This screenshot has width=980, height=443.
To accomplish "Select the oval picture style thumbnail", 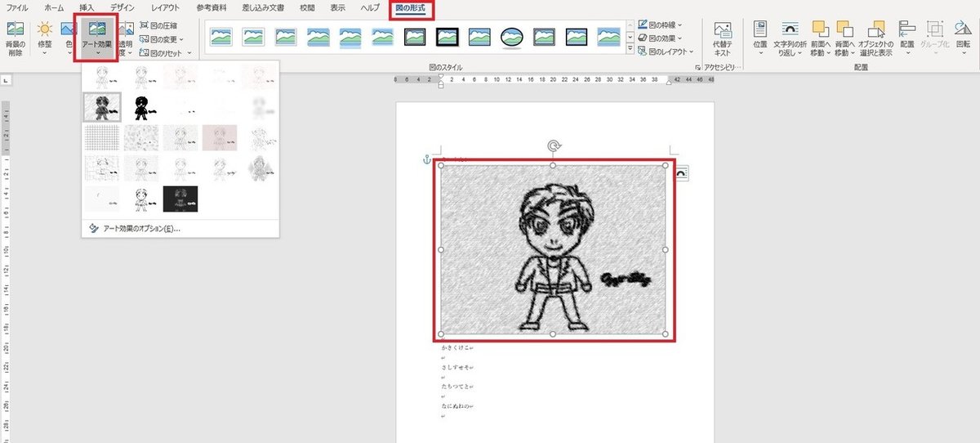I will pyautogui.click(x=511, y=36).
